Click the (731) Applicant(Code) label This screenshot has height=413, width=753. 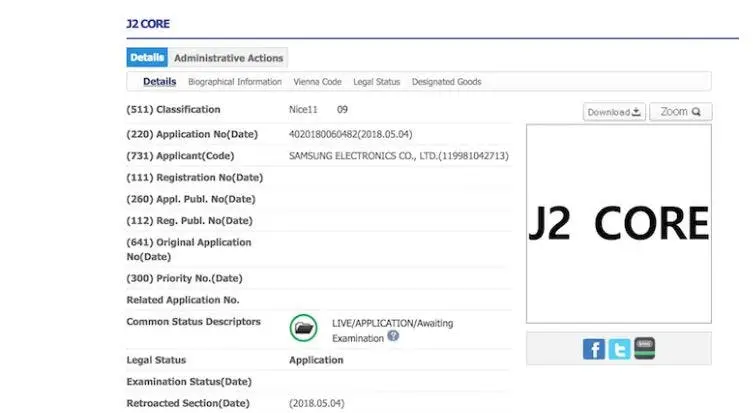pyautogui.click(x=180, y=156)
